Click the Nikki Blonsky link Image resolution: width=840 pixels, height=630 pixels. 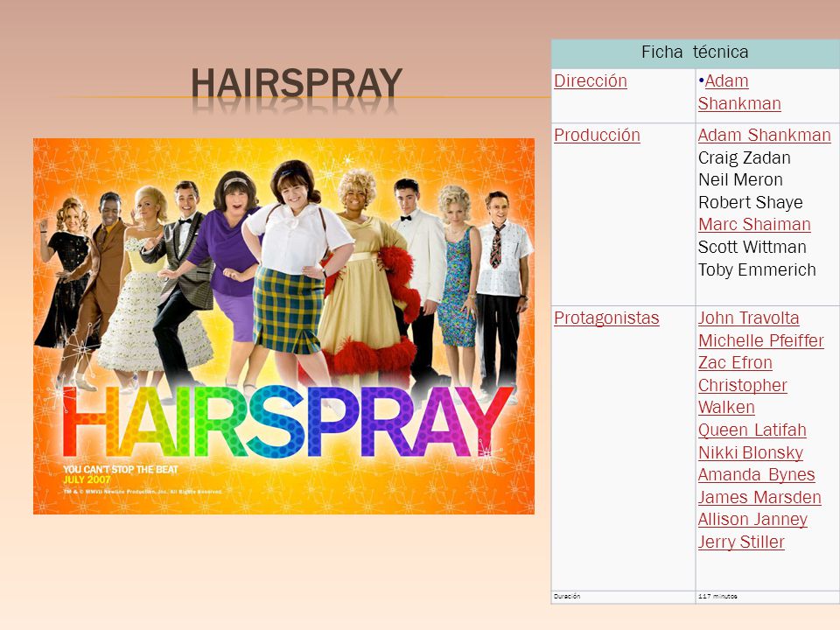click(751, 452)
